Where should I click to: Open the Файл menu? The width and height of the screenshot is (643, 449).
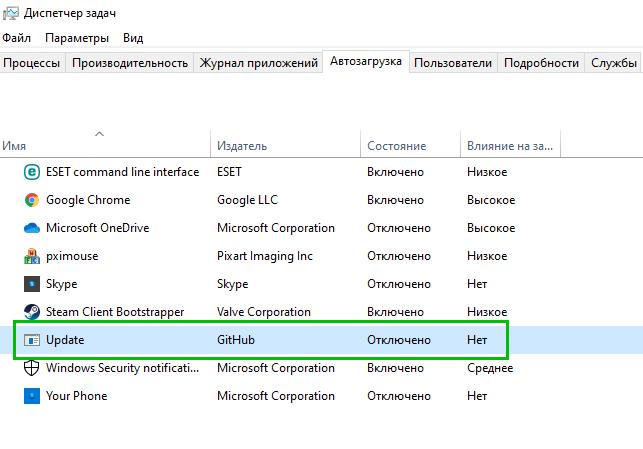(16, 38)
